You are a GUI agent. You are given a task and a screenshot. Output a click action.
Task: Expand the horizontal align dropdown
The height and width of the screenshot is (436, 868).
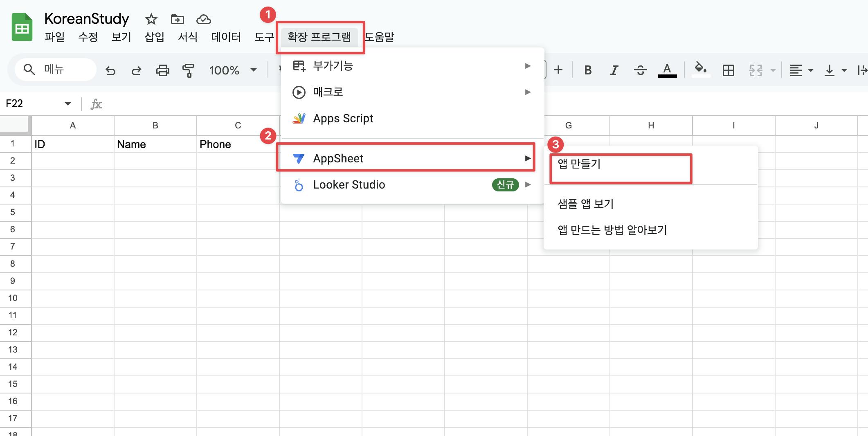[x=801, y=70]
